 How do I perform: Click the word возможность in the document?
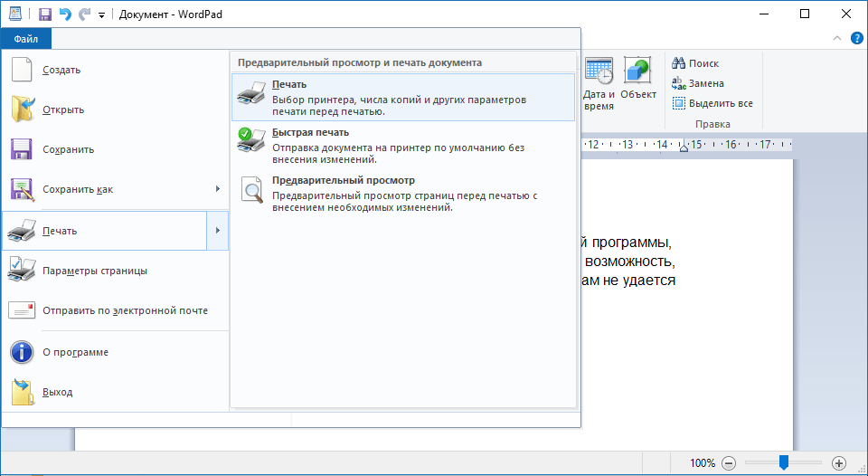click(x=630, y=261)
